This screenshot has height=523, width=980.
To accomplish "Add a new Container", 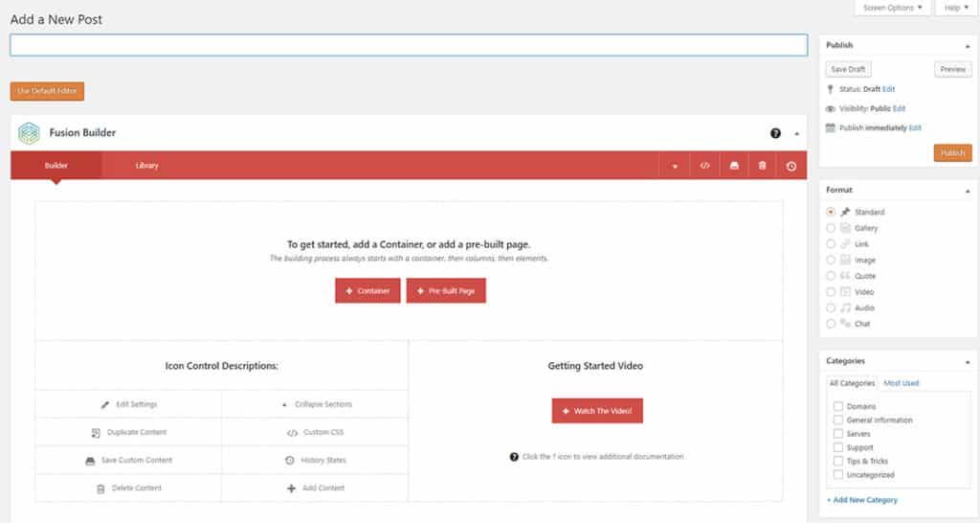I will tap(367, 291).
